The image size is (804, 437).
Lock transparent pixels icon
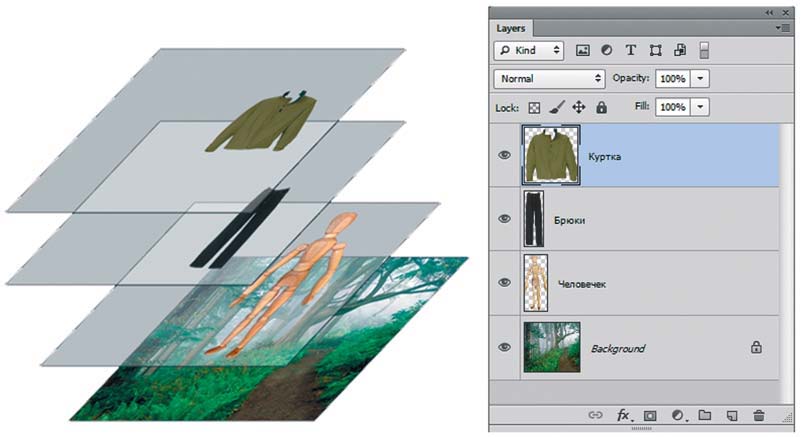[534, 108]
